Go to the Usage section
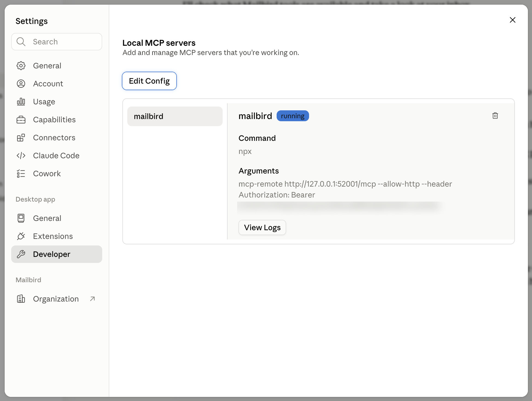This screenshot has width=532, height=401. pos(57,102)
